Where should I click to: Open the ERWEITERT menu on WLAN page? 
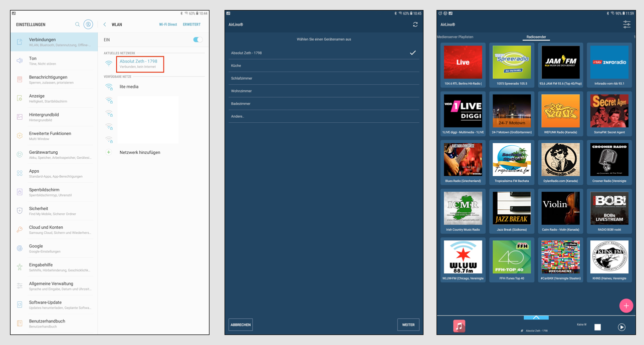click(x=190, y=24)
